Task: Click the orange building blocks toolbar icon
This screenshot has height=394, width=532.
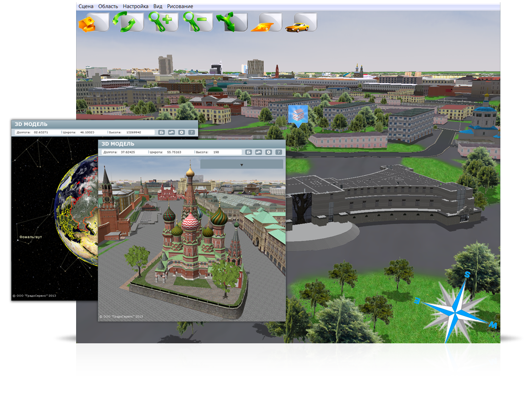Action: [93, 22]
